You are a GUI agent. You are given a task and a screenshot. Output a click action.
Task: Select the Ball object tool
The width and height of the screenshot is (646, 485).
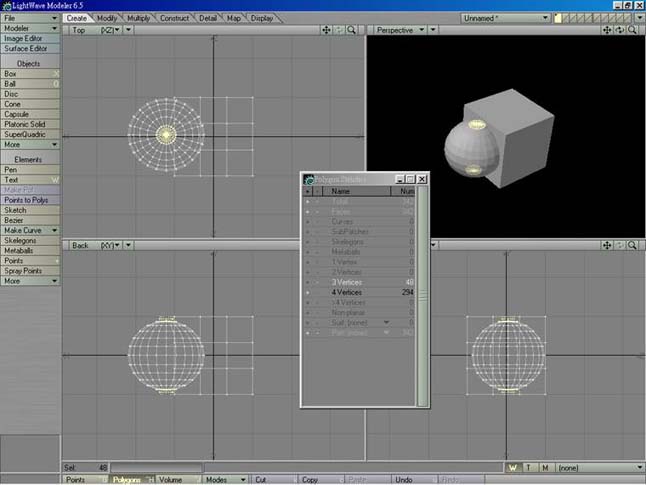30,84
